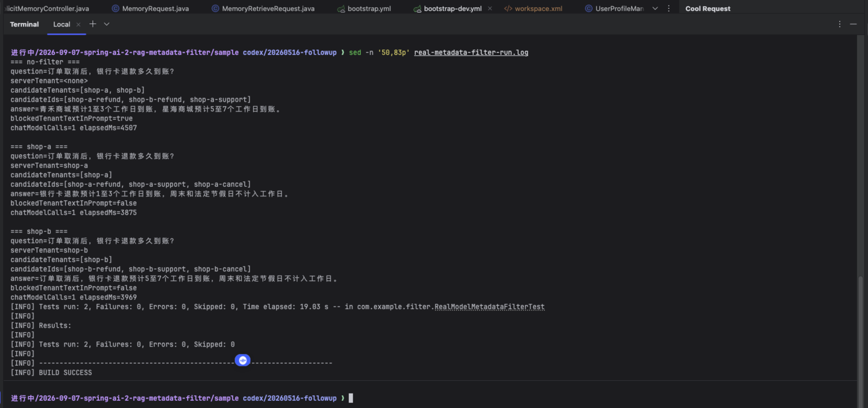Click the MemoryRetrieveRequest.java class icon

click(x=215, y=8)
